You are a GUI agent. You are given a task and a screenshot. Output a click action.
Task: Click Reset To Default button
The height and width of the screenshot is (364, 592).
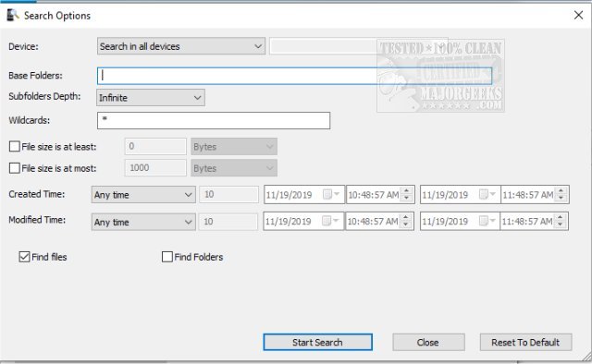(x=525, y=342)
